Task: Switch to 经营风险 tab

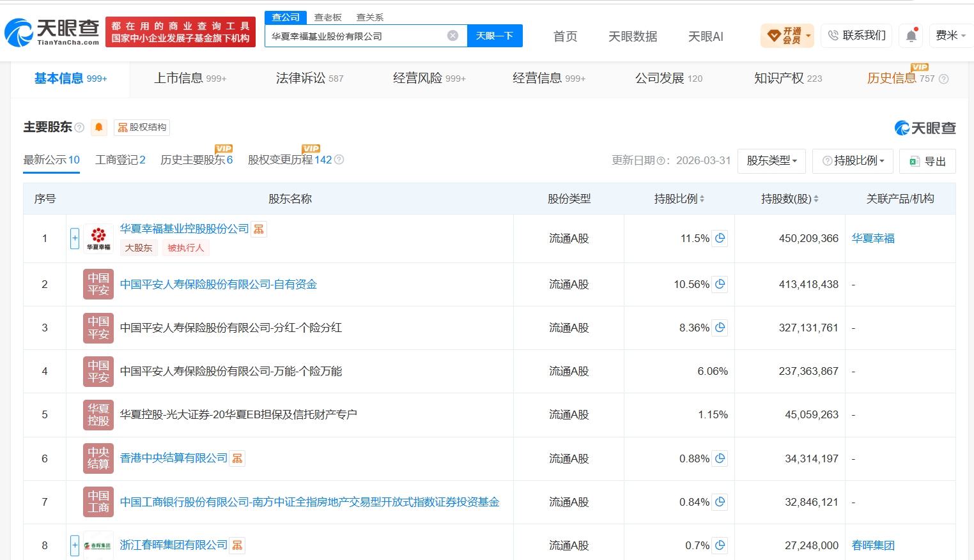Action: [429, 79]
